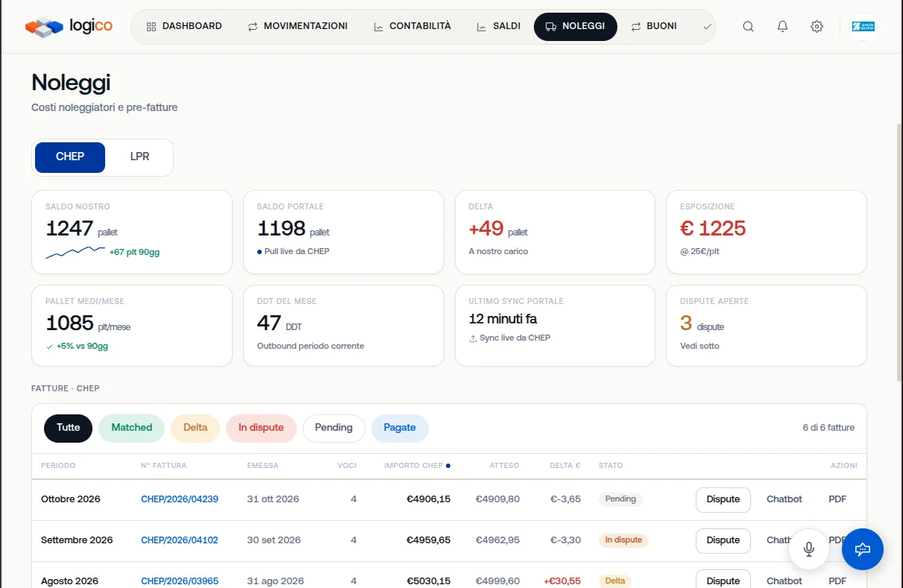Filter invoices by Delta
903x588 pixels.
(195, 428)
